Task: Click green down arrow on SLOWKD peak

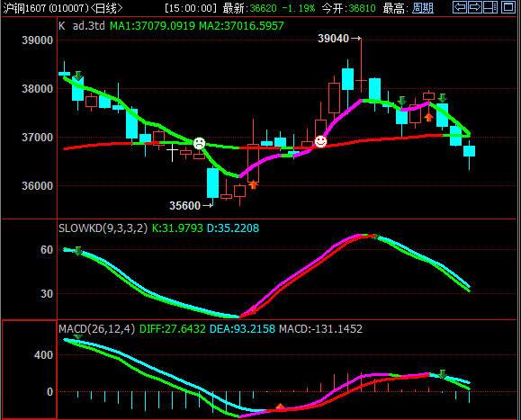Action: (x=375, y=237)
